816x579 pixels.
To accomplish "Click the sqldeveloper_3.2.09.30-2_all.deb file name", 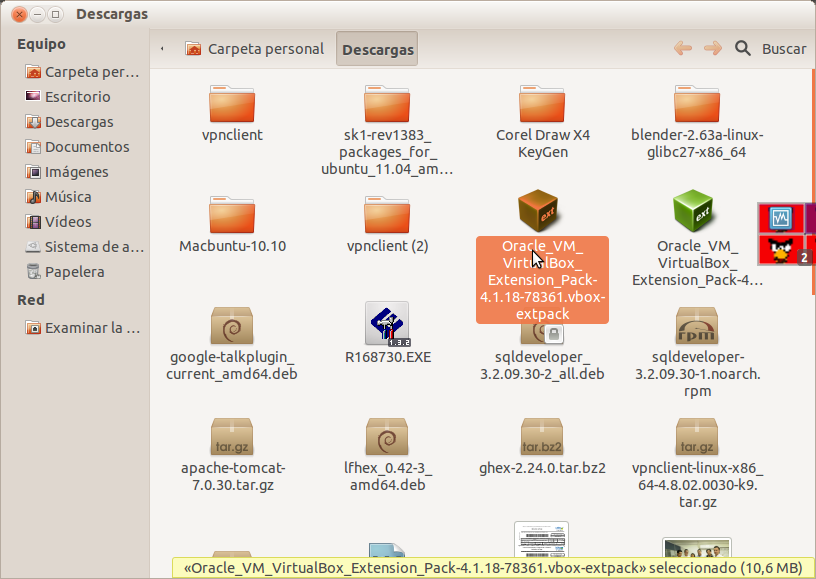I will pyautogui.click(x=542, y=365).
